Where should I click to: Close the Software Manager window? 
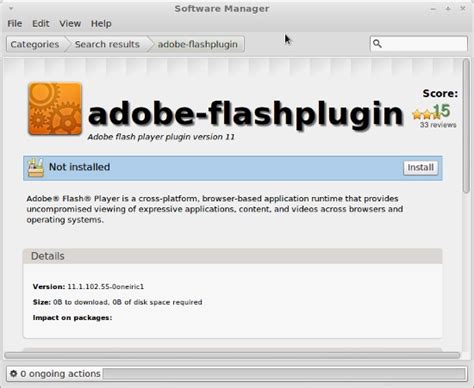click(x=463, y=9)
